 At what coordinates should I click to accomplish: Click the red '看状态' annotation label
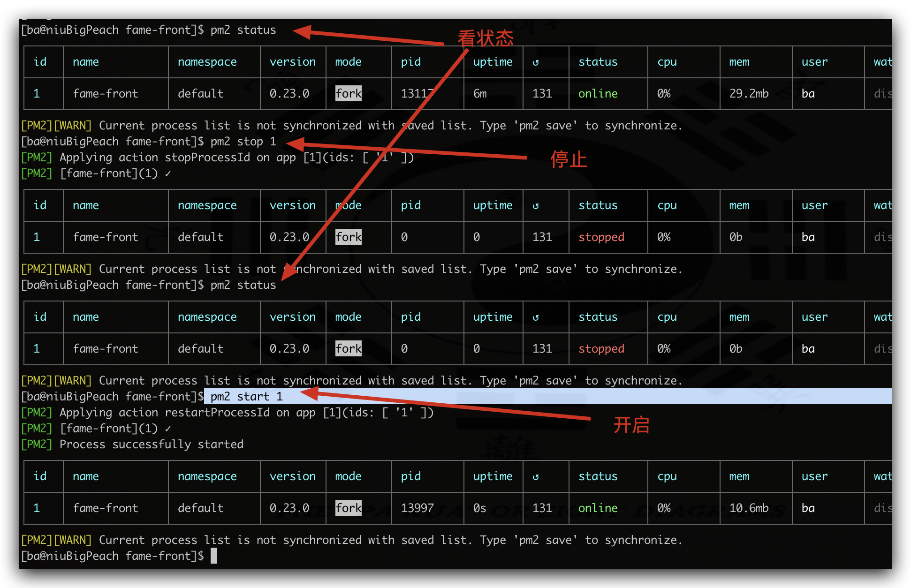tap(486, 38)
